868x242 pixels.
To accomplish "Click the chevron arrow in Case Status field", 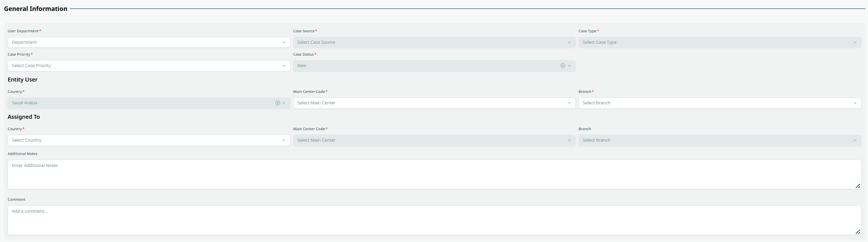I will click(x=569, y=66).
